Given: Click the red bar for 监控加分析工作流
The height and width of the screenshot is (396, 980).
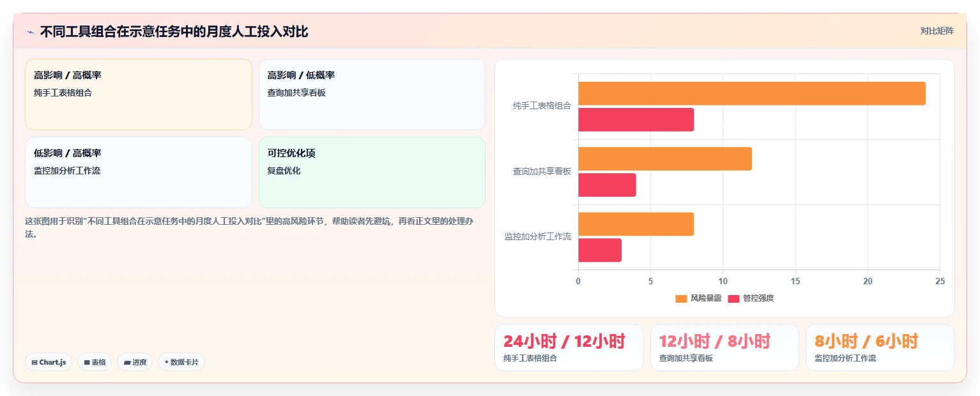Looking at the screenshot, I should click(x=600, y=250).
